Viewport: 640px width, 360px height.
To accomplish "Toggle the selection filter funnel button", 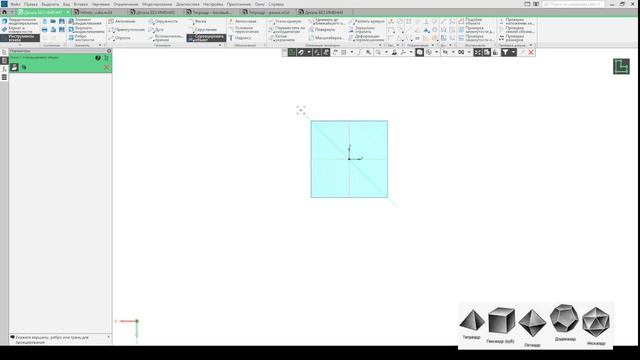I will click(x=505, y=52).
